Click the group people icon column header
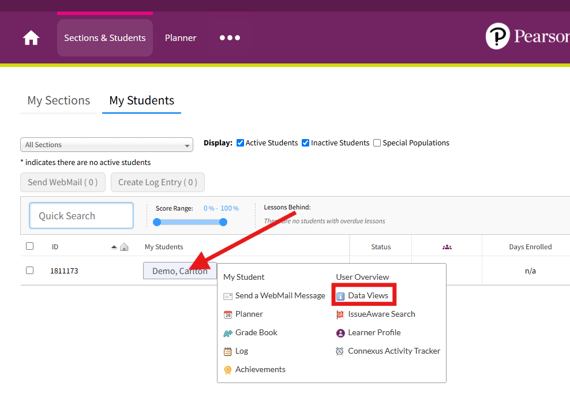570x405 pixels. click(x=447, y=247)
